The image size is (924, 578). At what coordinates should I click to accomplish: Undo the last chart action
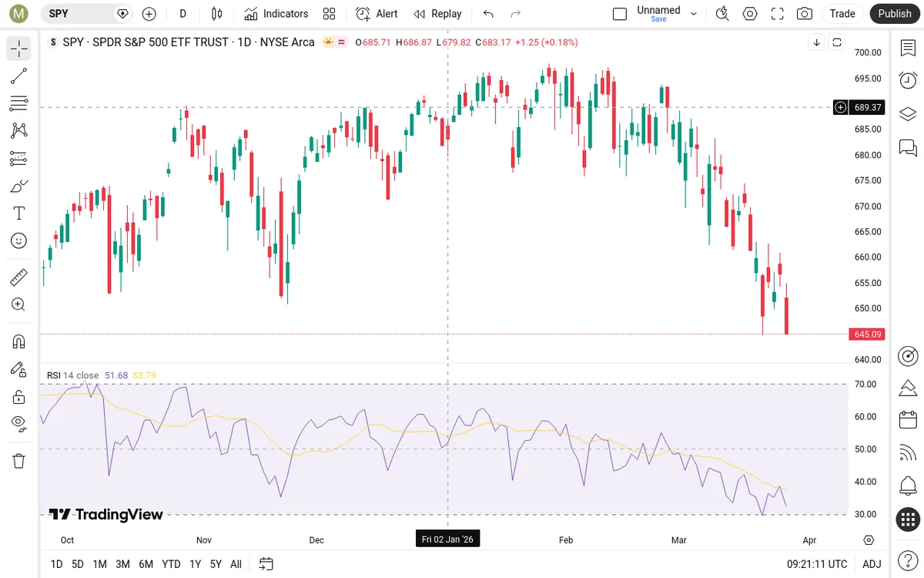[x=488, y=13]
